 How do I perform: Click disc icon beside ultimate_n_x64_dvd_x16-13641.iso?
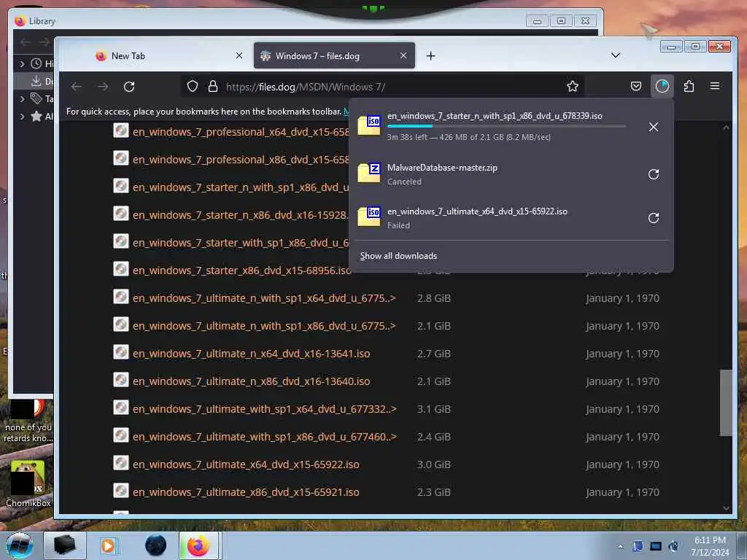[x=121, y=352]
